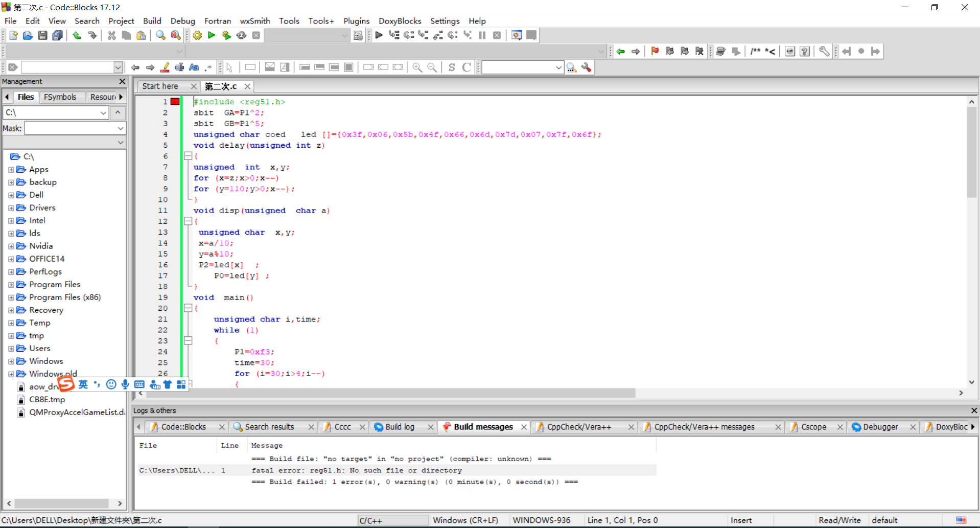Switch to the Build log tab
Viewport: 980px width, 528px height.
click(400, 427)
